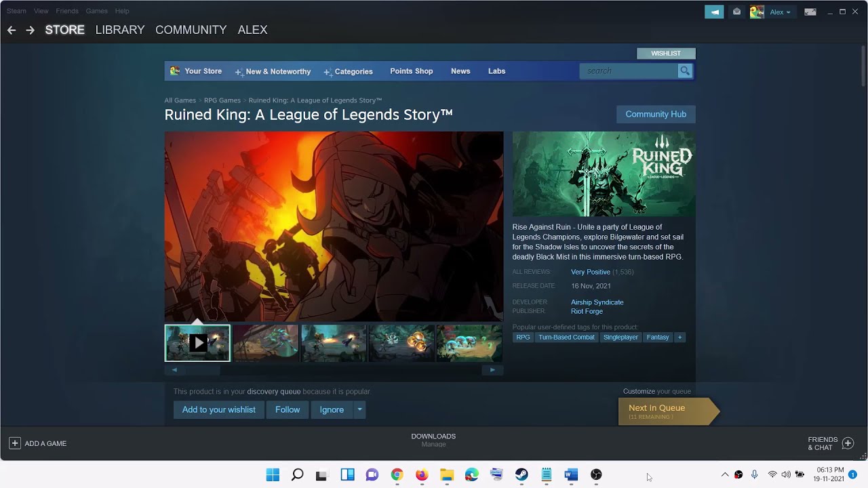Select the Turn-Based Combat tag
The image size is (868, 488).
pos(566,337)
